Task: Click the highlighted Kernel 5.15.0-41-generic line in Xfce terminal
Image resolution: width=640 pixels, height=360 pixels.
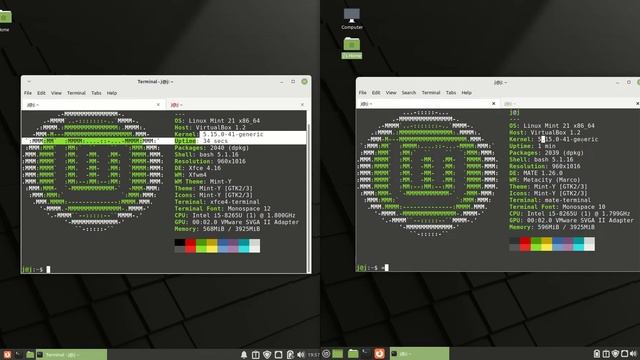Action: [219, 134]
